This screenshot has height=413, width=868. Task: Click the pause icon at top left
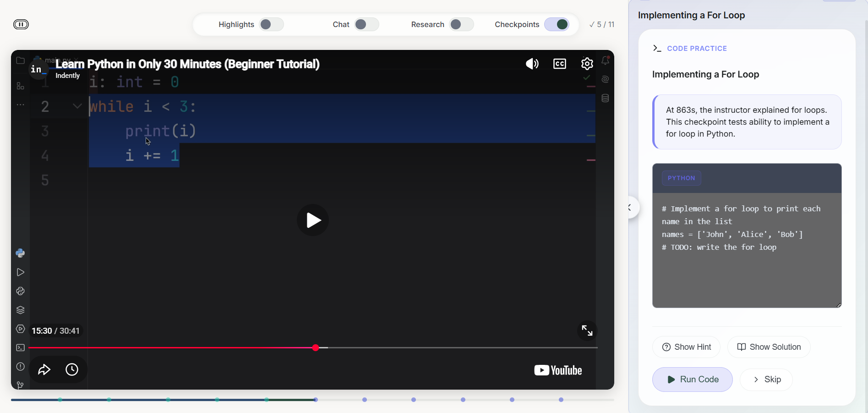(21, 24)
